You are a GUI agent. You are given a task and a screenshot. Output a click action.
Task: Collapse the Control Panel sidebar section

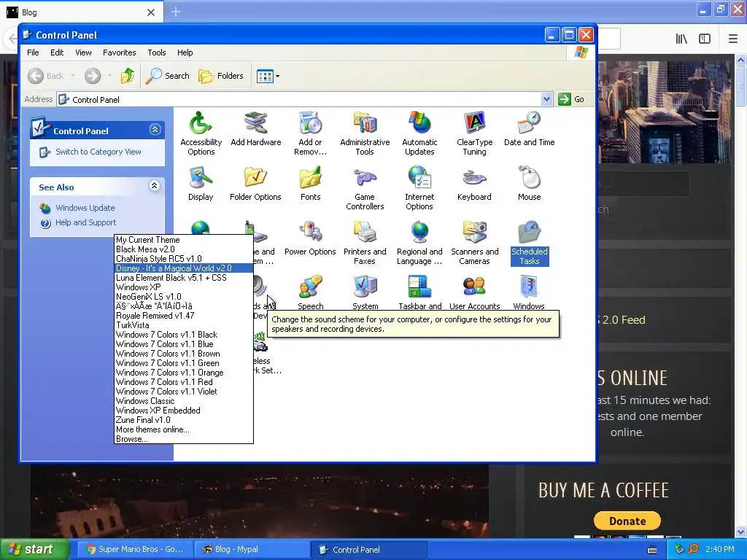[x=155, y=130]
